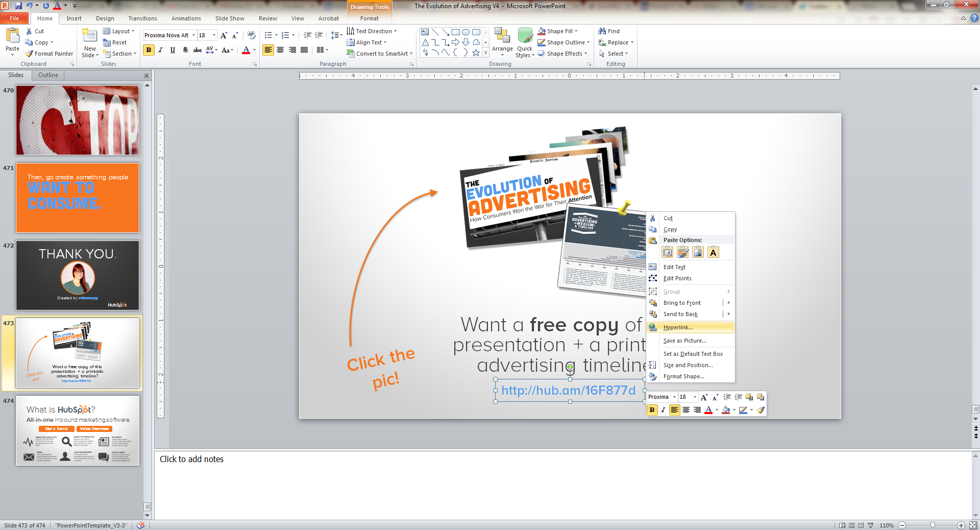Click the http://hub.am/16F877d link text
Image resolution: width=980 pixels, height=530 pixels.
[568, 391]
